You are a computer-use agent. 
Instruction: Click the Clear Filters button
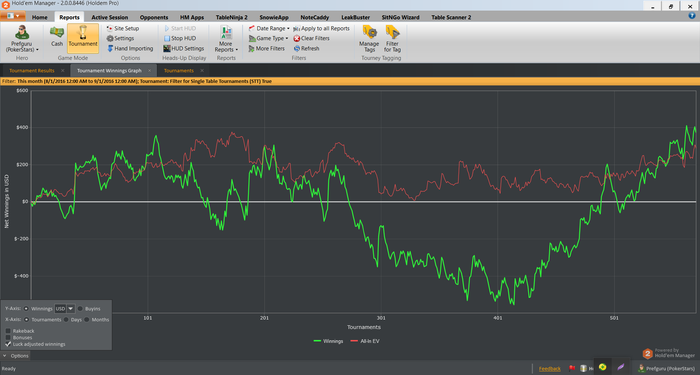(x=311, y=38)
